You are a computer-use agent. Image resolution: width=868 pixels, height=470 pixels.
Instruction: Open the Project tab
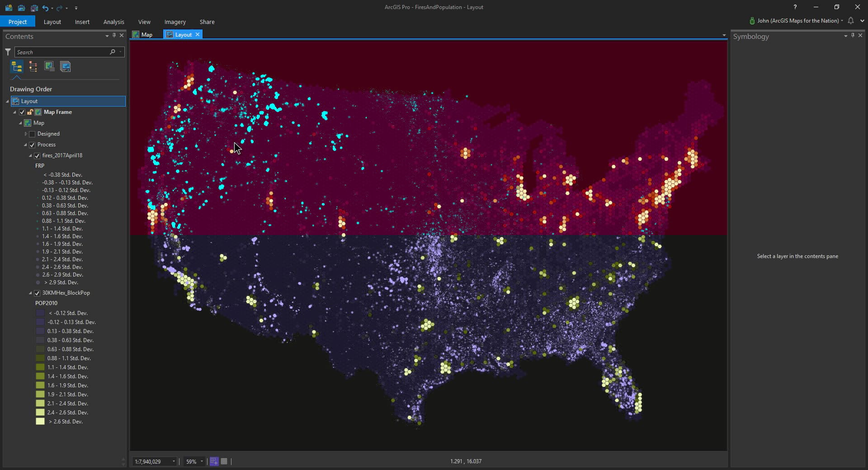click(18, 22)
